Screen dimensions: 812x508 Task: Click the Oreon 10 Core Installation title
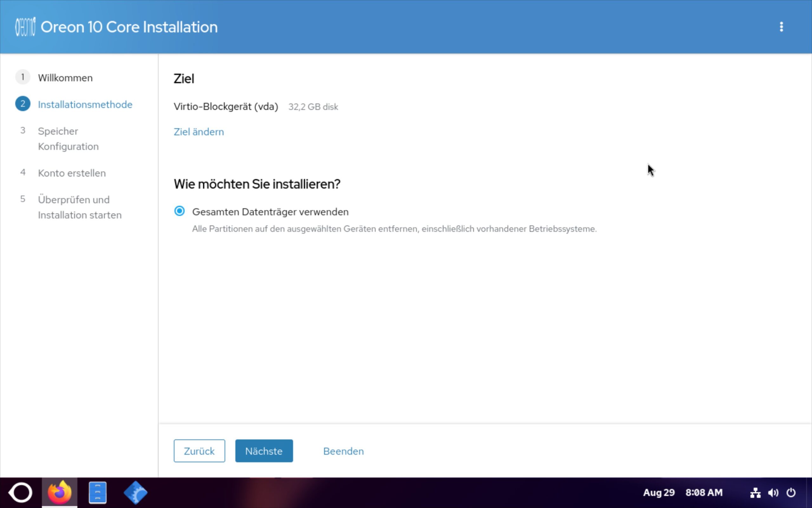pyautogui.click(x=129, y=27)
